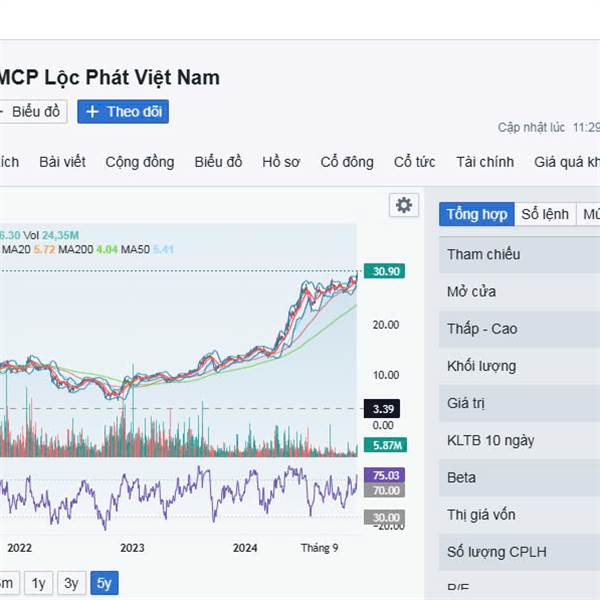Screen dimensions: 600x600
Task: Click the 2023 time axis label
Action: click(132, 548)
